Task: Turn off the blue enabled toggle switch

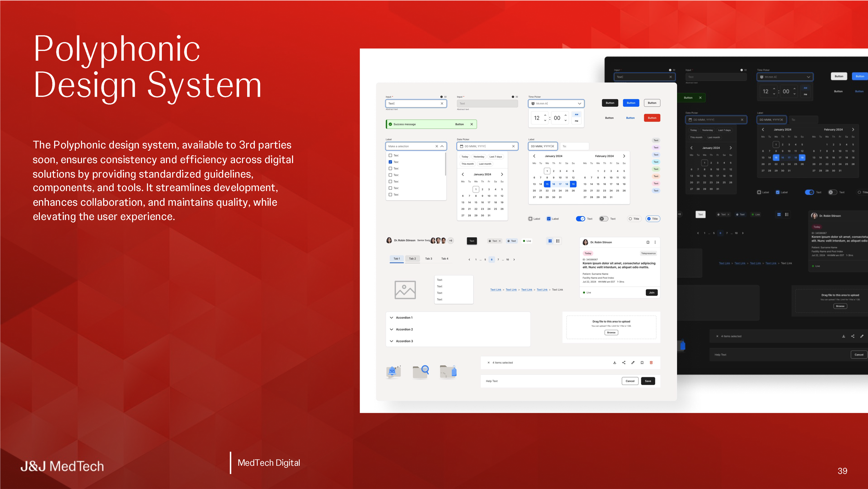Action: [x=581, y=219]
